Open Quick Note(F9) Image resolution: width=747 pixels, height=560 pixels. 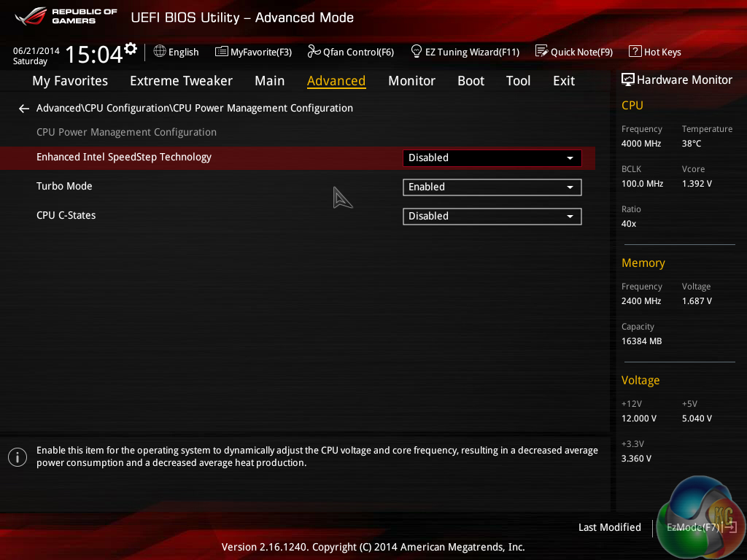coord(574,52)
